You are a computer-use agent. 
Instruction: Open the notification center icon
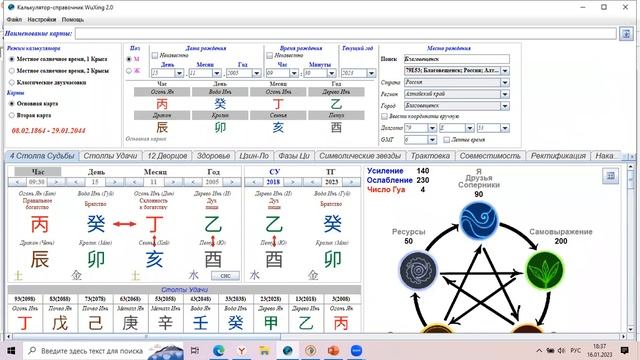tap(624, 351)
